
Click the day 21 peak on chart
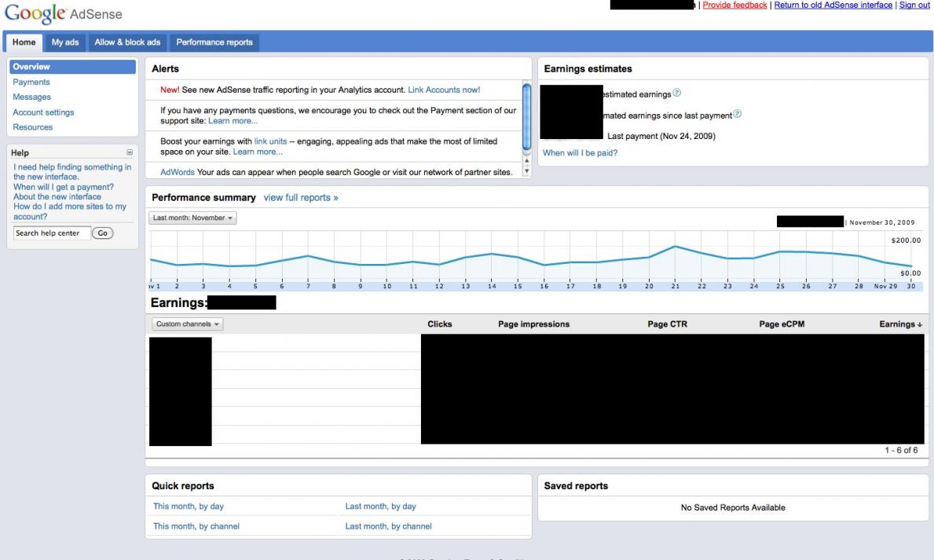click(675, 246)
